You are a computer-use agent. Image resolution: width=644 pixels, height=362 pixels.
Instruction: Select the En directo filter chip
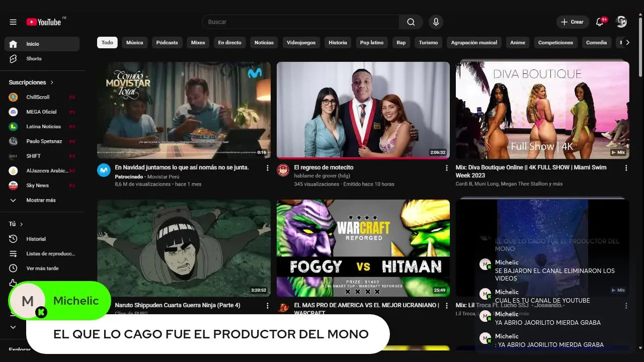(x=229, y=43)
